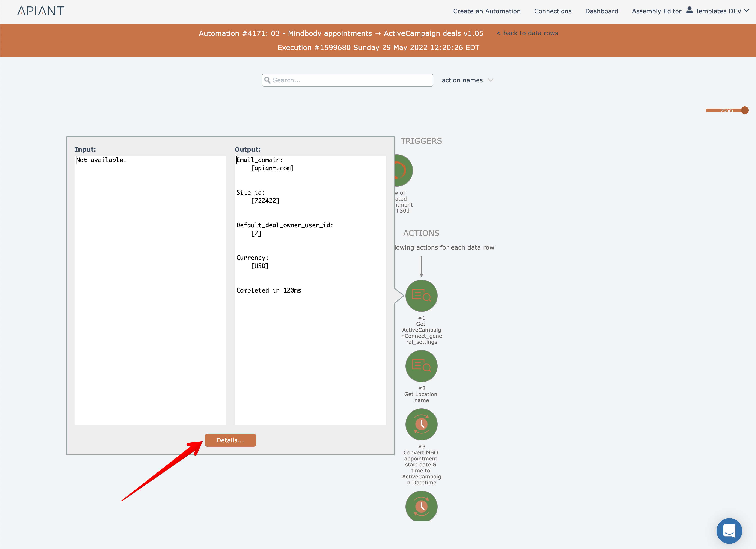The image size is (756, 549).
Task: Open Create an Automation menu item
Action: click(x=487, y=11)
